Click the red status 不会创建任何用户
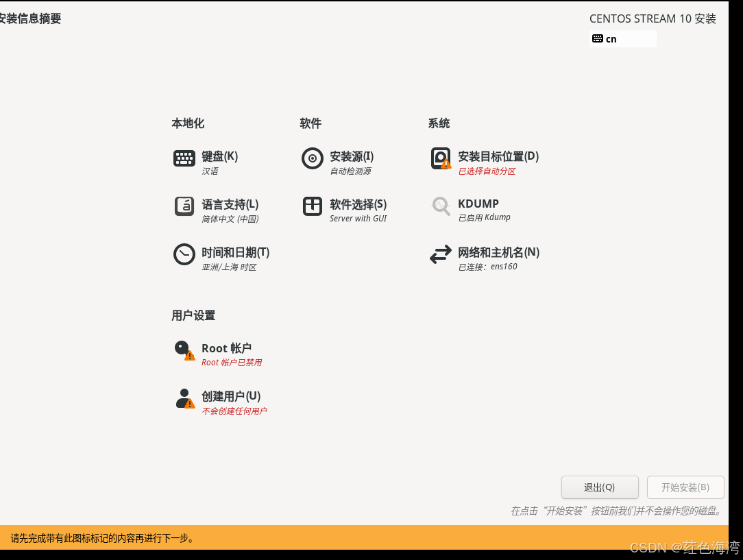The image size is (743, 560). (x=234, y=411)
